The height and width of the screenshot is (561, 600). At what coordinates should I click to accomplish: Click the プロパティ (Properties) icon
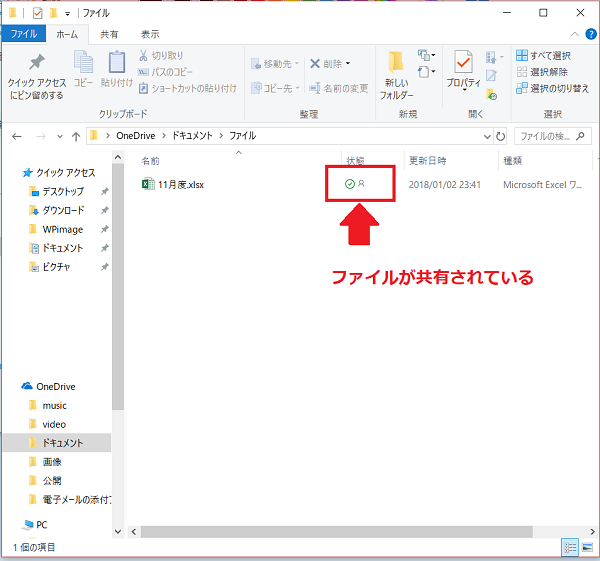[x=463, y=62]
